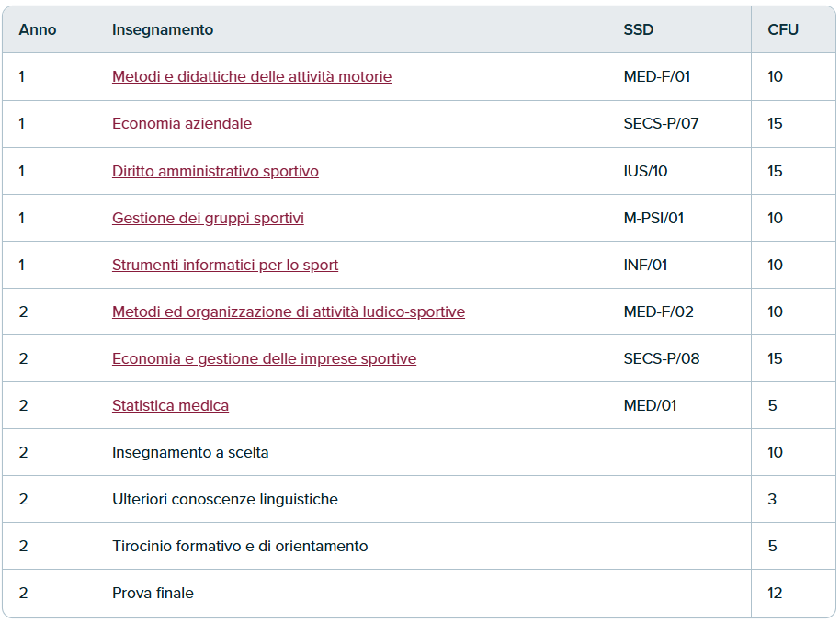Viewport: 840px width, 623px height.
Task: Select the Insegnamento a scelta row text
Action: pos(190,453)
